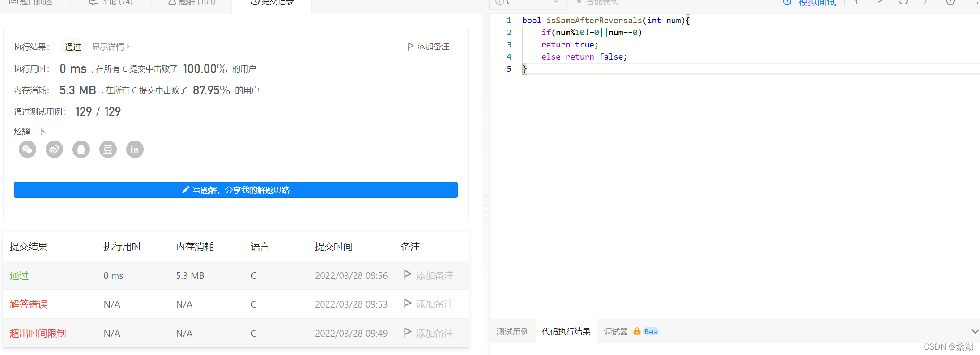Click the 提交时间 column header

pyautogui.click(x=334, y=247)
